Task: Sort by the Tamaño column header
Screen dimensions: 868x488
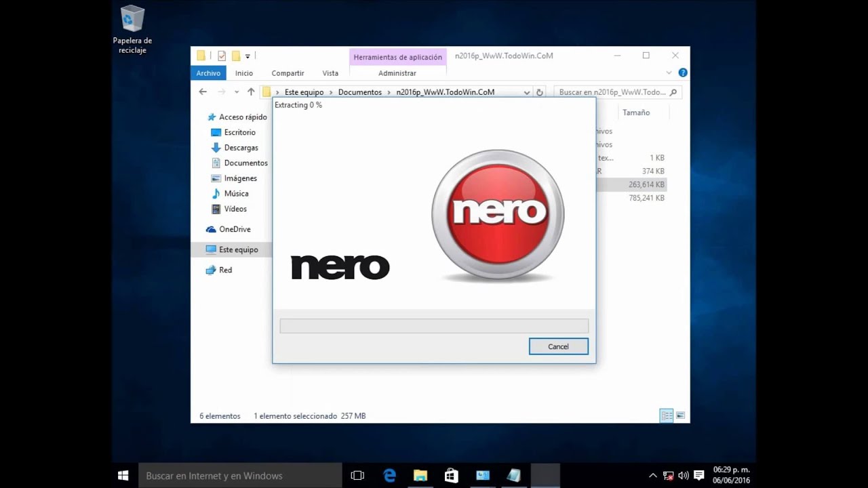Action: (x=636, y=113)
